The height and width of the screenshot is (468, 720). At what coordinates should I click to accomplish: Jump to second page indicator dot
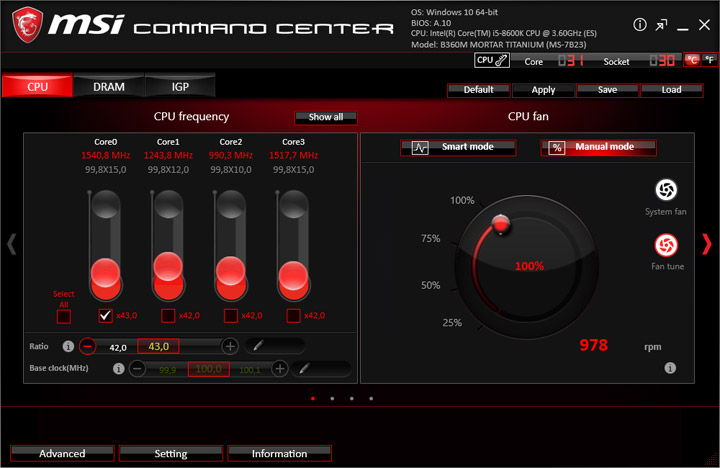(x=332, y=399)
